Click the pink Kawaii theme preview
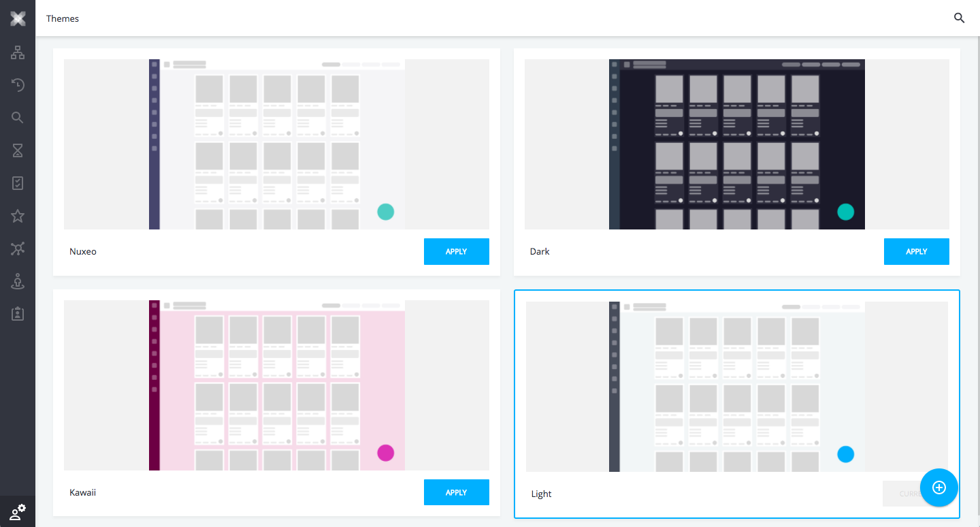 [x=276, y=385]
